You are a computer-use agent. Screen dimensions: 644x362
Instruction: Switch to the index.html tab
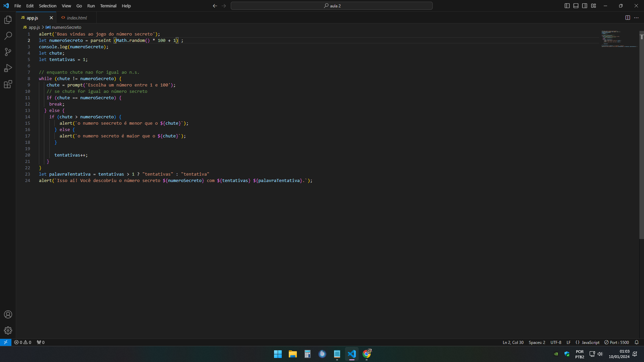(x=76, y=18)
